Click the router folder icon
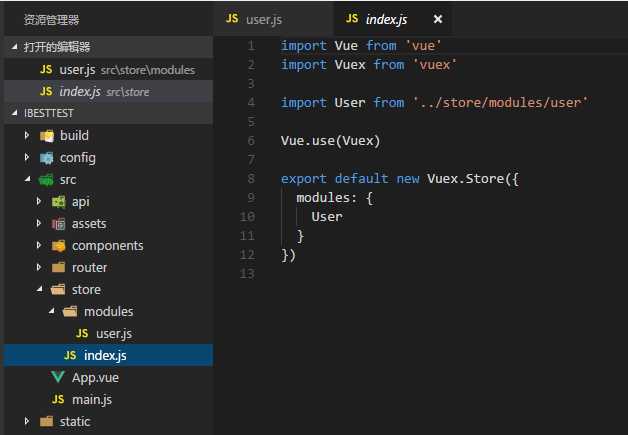 [58, 267]
